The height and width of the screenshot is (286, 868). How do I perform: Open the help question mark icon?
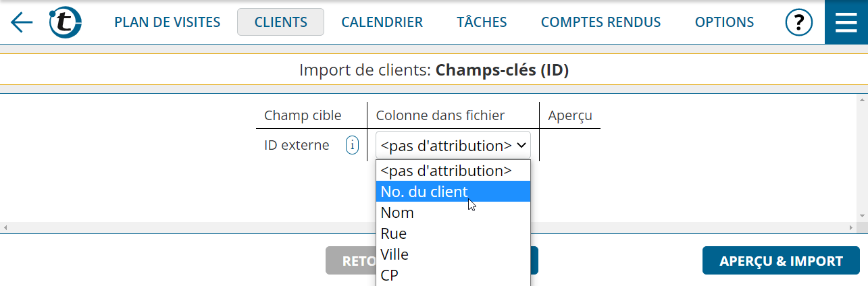[x=798, y=22]
